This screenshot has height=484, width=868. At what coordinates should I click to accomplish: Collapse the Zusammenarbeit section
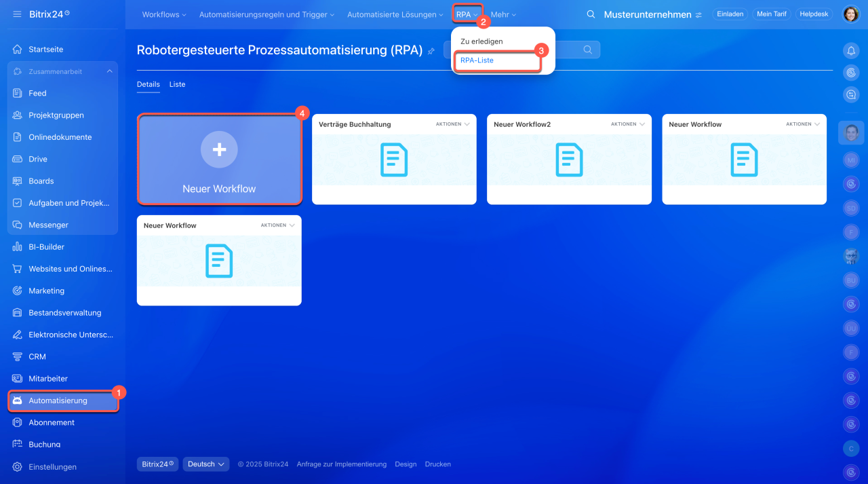(x=109, y=71)
